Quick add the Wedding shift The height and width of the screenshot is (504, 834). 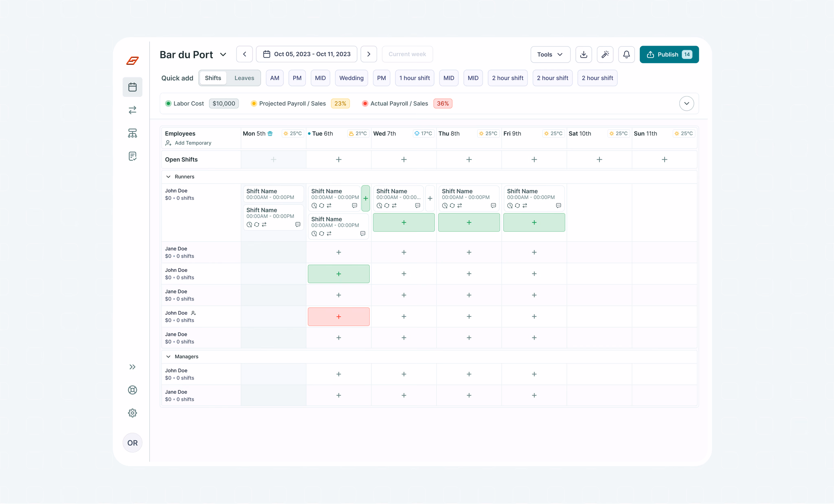[351, 78]
